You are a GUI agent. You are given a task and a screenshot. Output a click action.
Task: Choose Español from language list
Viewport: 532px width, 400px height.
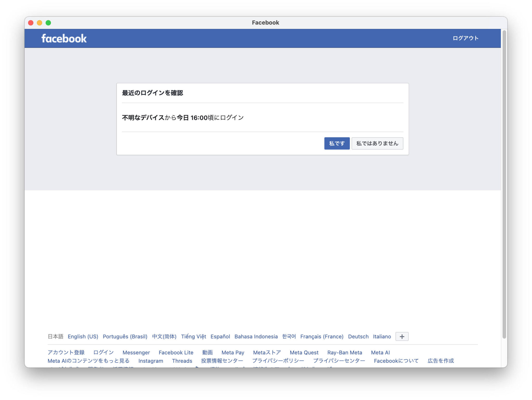[220, 336]
